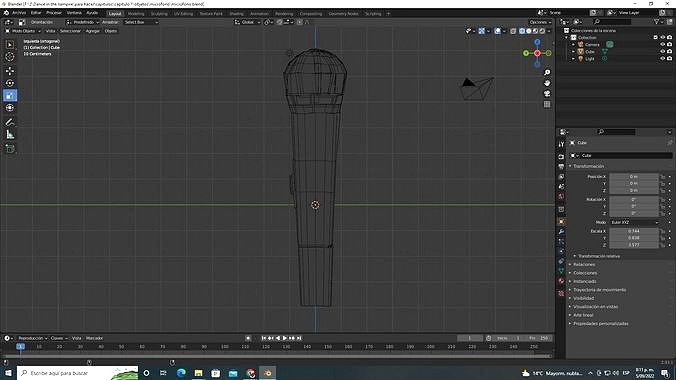Click the zoom magnifier icon in the viewport

547,72
